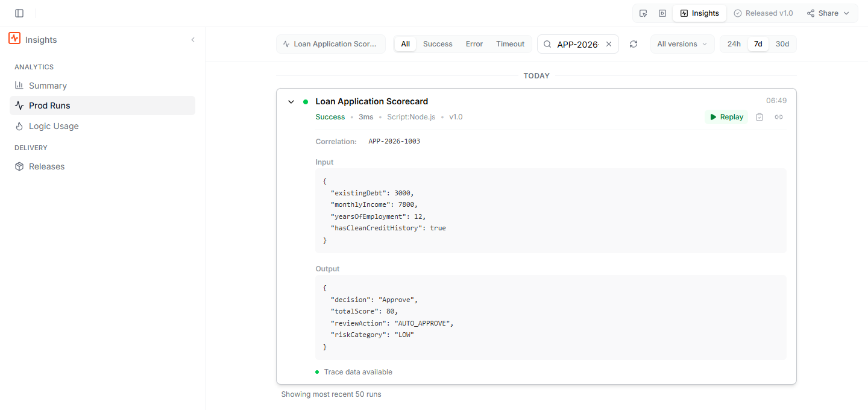Click the refresh runs icon

coord(634,44)
